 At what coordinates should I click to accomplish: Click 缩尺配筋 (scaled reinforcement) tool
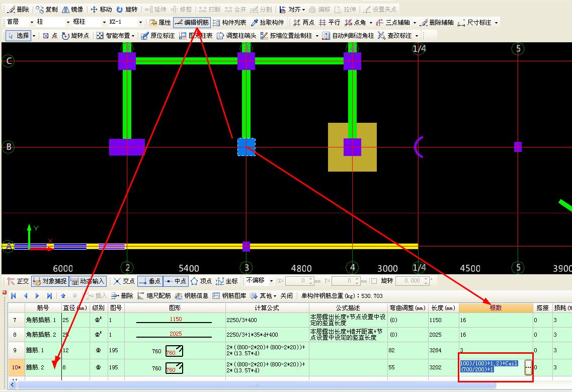coord(154,296)
